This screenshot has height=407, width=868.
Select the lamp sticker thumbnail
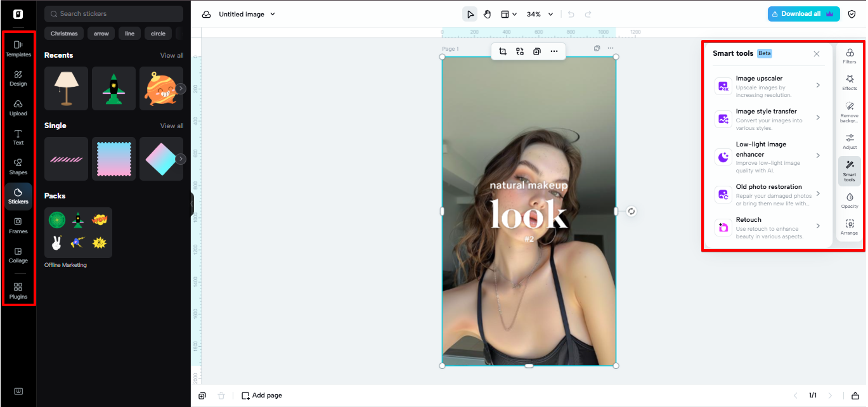(66, 88)
